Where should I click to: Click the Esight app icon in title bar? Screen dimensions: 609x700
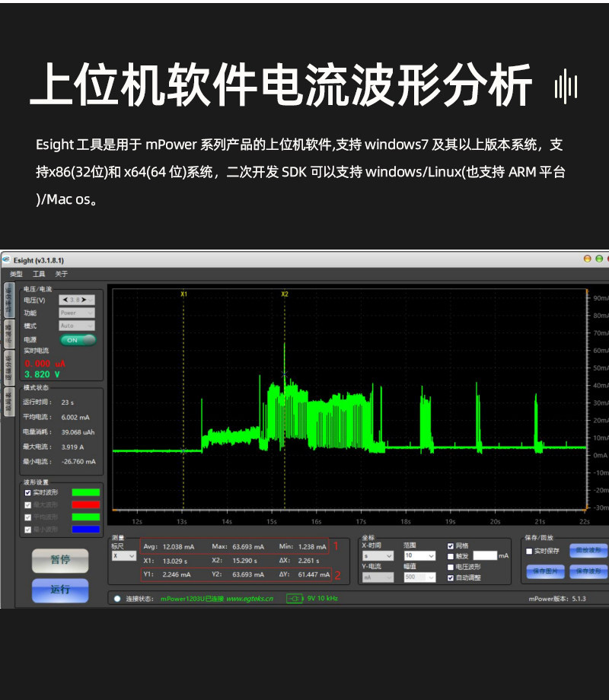[6, 259]
